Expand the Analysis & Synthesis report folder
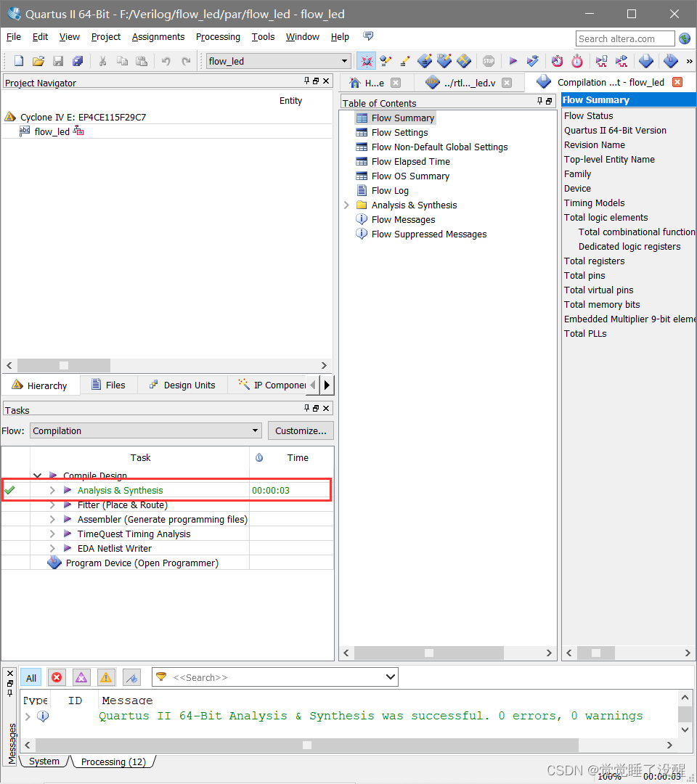The image size is (697, 784). tap(346, 205)
